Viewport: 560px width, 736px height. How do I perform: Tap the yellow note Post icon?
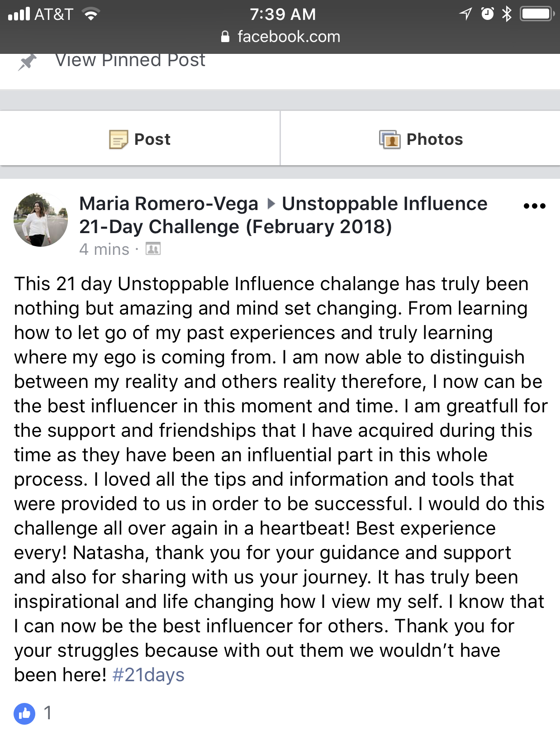tap(119, 139)
